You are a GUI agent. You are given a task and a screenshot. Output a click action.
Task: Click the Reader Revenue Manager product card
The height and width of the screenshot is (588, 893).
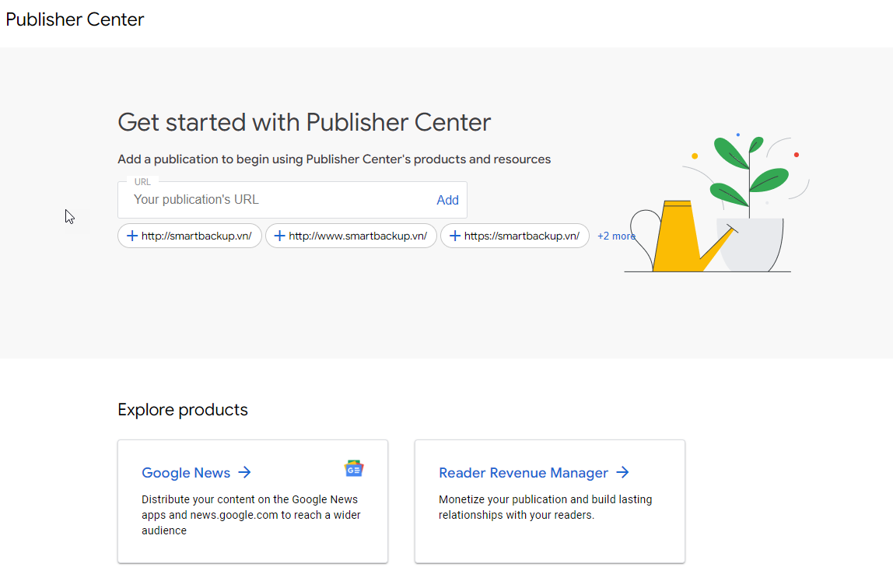click(x=549, y=501)
